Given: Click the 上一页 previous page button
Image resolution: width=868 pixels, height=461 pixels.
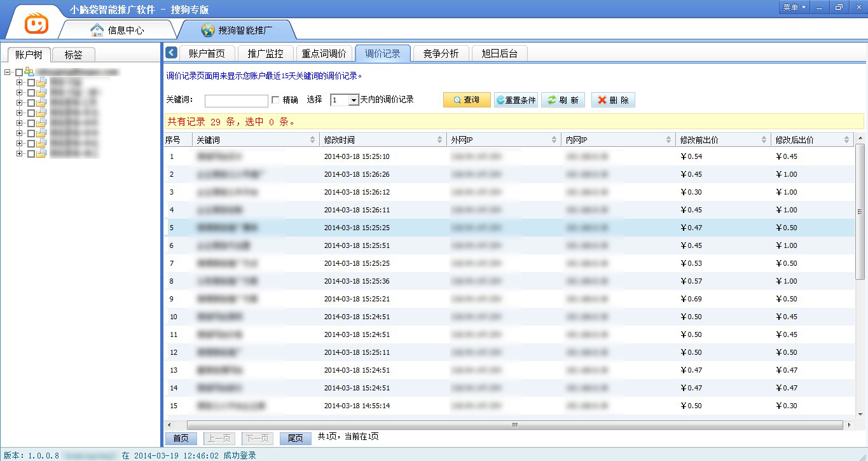Looking at the screenshot, I should (219, 438).
